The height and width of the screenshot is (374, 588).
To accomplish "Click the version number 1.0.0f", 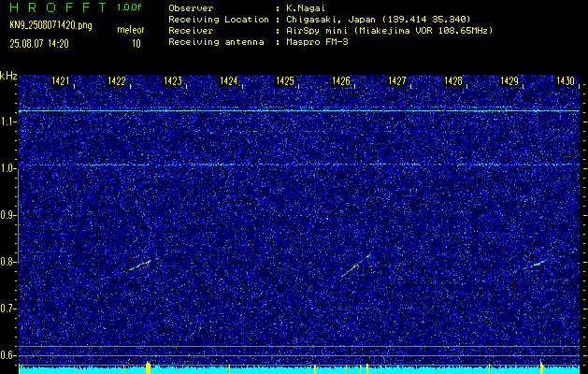I will click(129, 7).
